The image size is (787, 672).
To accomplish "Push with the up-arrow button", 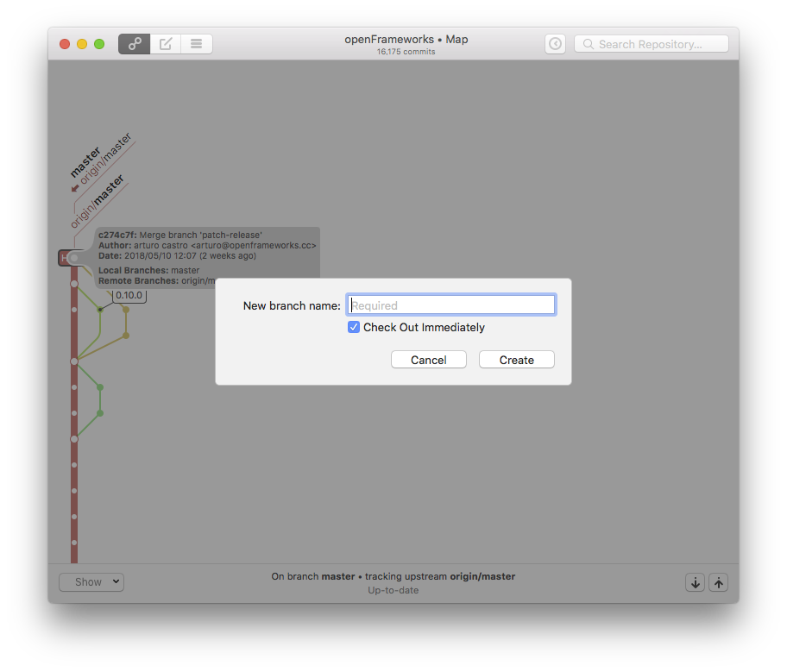I will tap(718, 582).
